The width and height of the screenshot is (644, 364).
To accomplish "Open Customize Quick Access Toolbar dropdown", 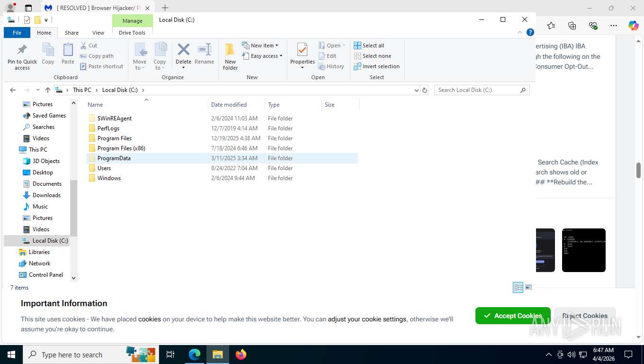I will [46, 20].
